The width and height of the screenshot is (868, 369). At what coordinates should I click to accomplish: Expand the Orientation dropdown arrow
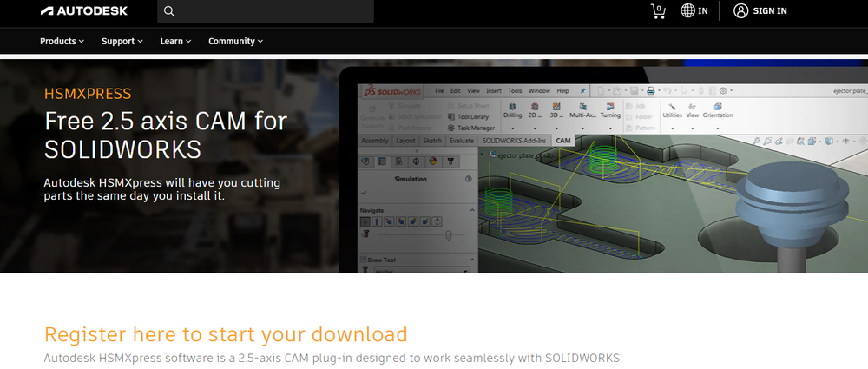coord(718,128)
